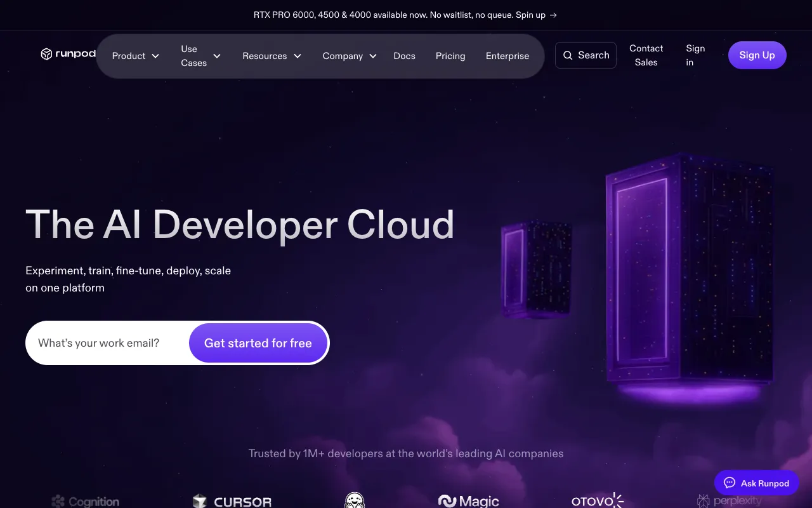Viewport: 812px width, 508px height.
Task: Expand the Resources chevron
Action: point(298,56)
